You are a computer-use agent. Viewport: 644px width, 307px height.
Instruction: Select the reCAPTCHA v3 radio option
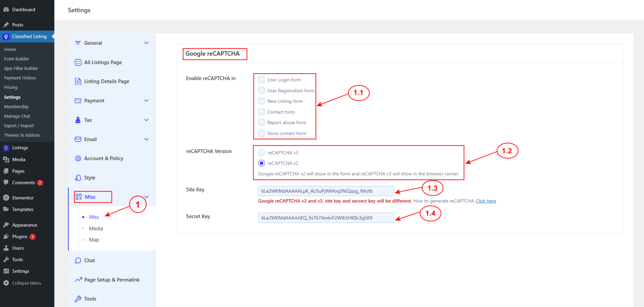click(262, 152)
